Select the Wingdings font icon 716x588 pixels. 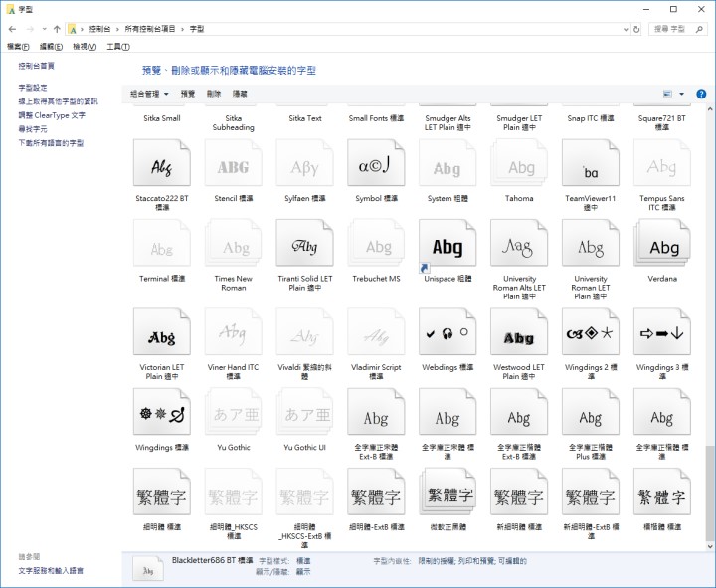(162, 412)
